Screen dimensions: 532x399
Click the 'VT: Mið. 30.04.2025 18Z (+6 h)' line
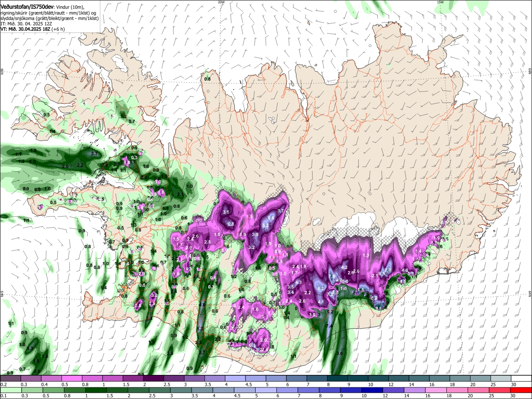(32, 29)
